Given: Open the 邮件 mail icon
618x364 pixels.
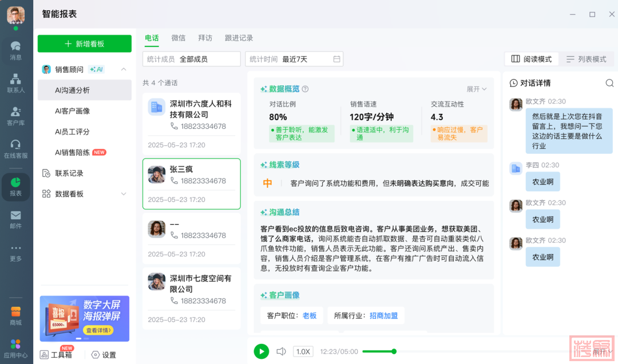Looking at the screenshot, I should (x=15, y=219).
